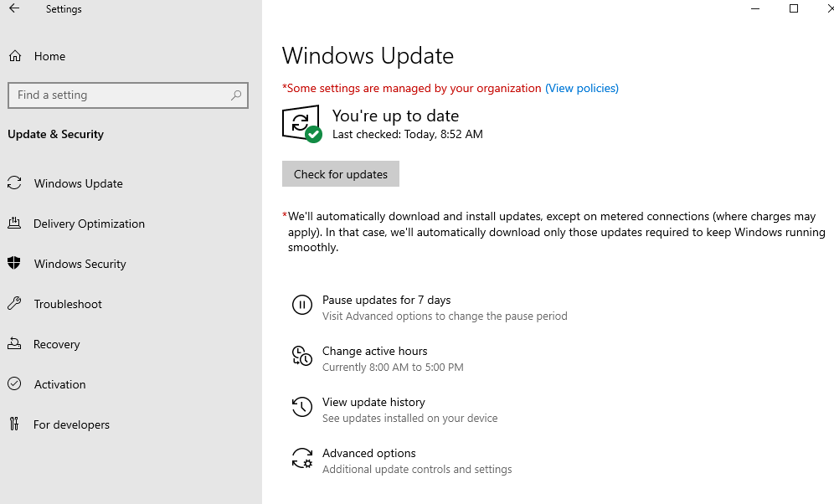Open Delivery Optimization settings page

[89, 224]
